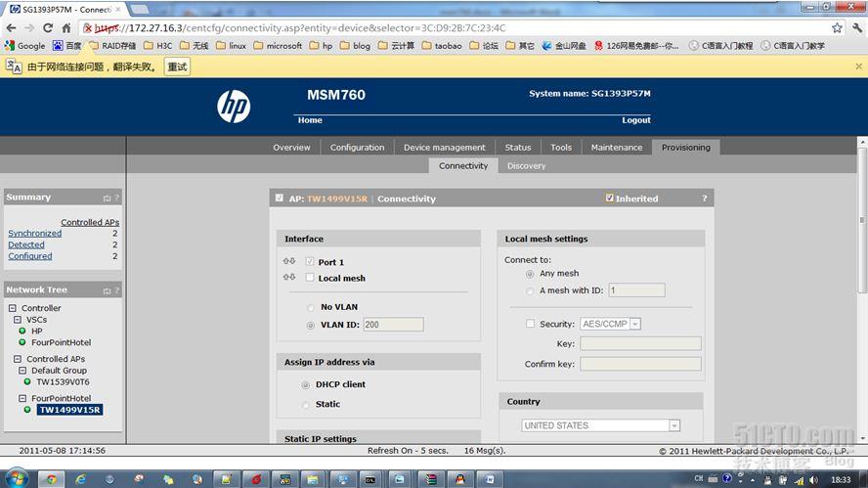The width and height of the screenshot is (868, 488).
Task: Open the Chrome wrench menu
Action: coord(857,27)
